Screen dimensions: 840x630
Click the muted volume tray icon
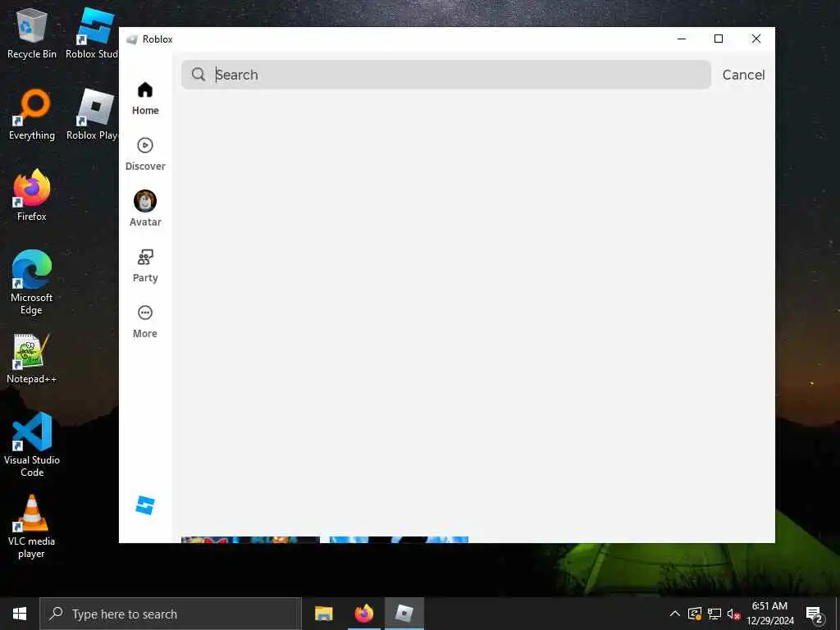pyautogui.click(x=733, y=614)
